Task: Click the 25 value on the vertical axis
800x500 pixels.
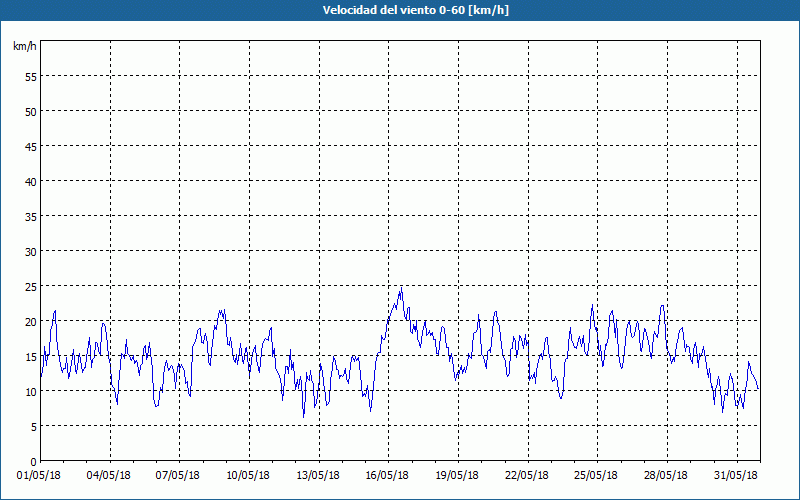Action: point(31,286)
